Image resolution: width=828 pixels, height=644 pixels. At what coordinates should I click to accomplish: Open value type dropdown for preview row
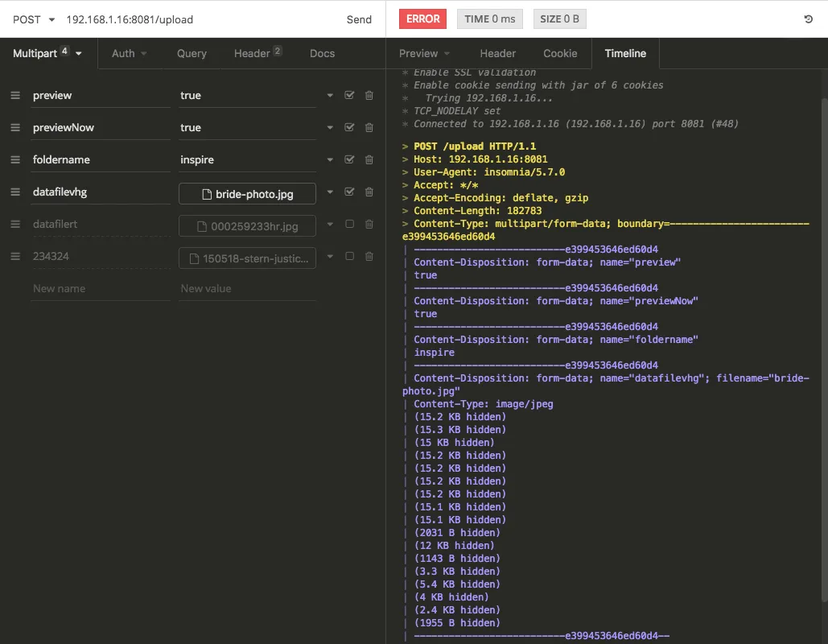point(330,96)
